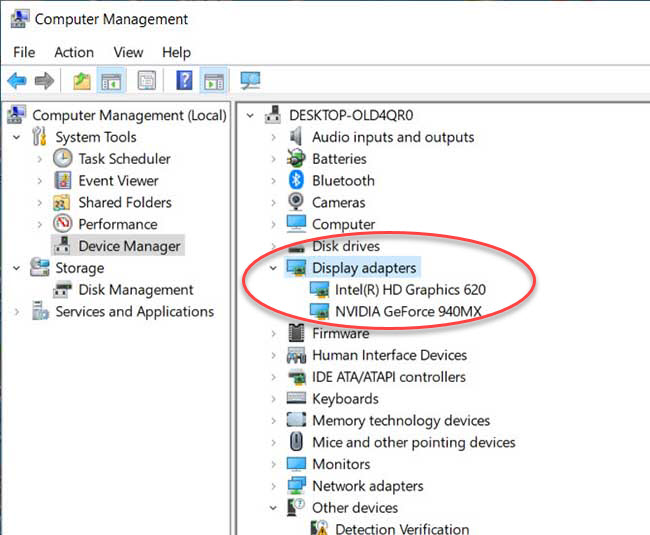Screen dimensions: 650x535
Task: Click the Performance gauge icon
Action: tap(63, 224)
